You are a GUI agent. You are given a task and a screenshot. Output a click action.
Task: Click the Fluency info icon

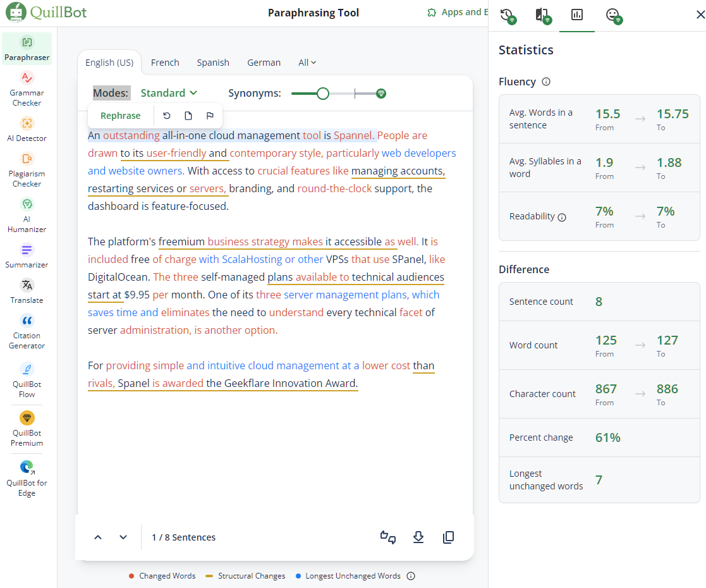click(546, 82)
